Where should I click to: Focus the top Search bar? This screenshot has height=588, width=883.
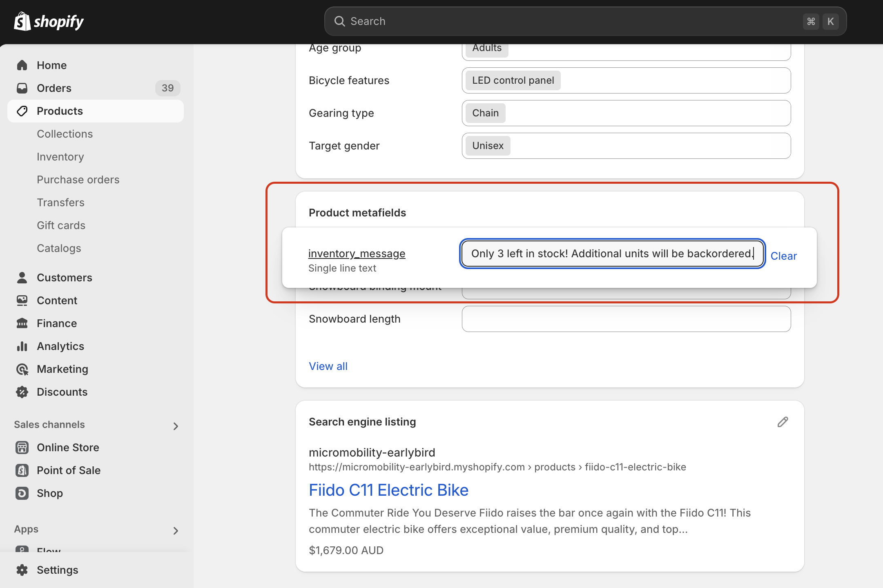pyautogui.click(x=585, y=21)
